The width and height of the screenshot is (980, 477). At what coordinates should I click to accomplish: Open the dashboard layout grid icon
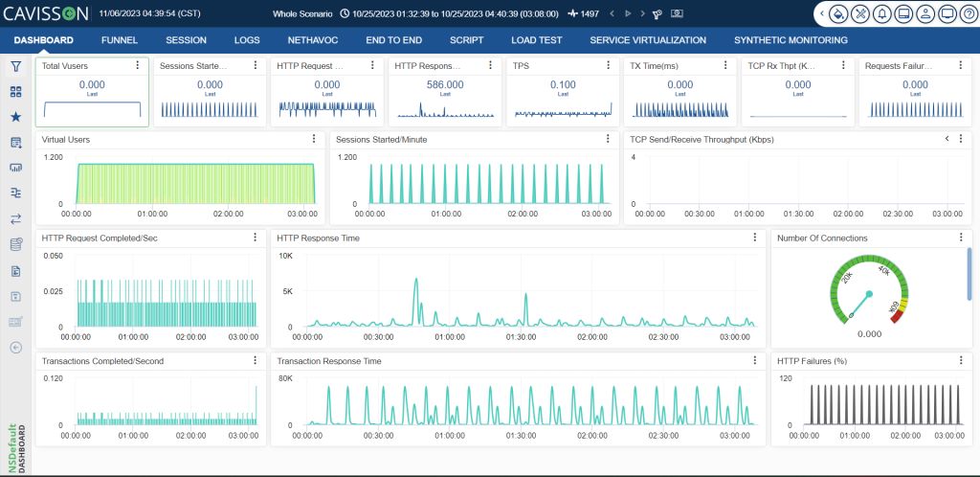pos(16,92)
